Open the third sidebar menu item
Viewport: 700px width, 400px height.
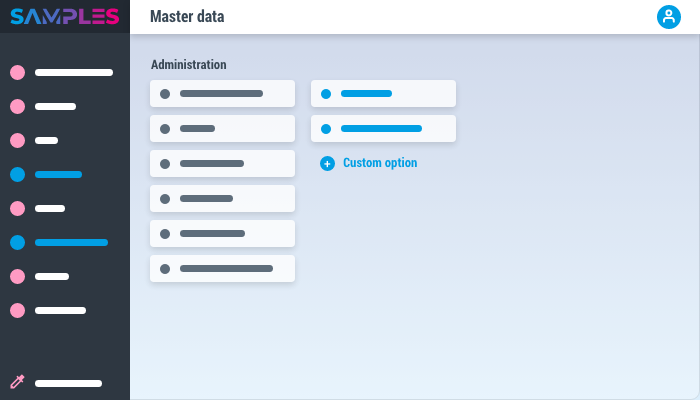tap(46, 140)
